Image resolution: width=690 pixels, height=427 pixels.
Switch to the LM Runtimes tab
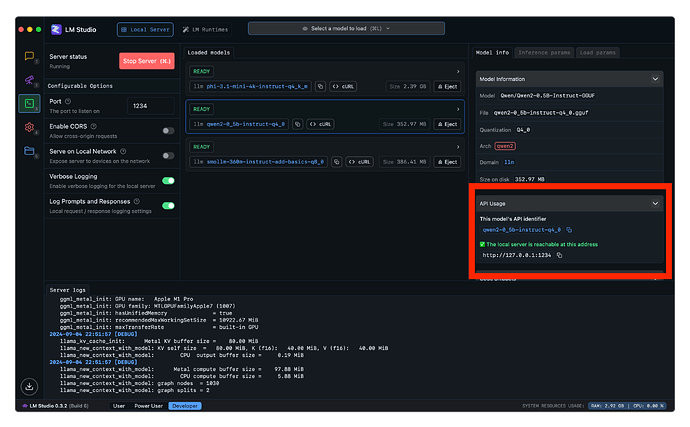[x=206, y=29]
